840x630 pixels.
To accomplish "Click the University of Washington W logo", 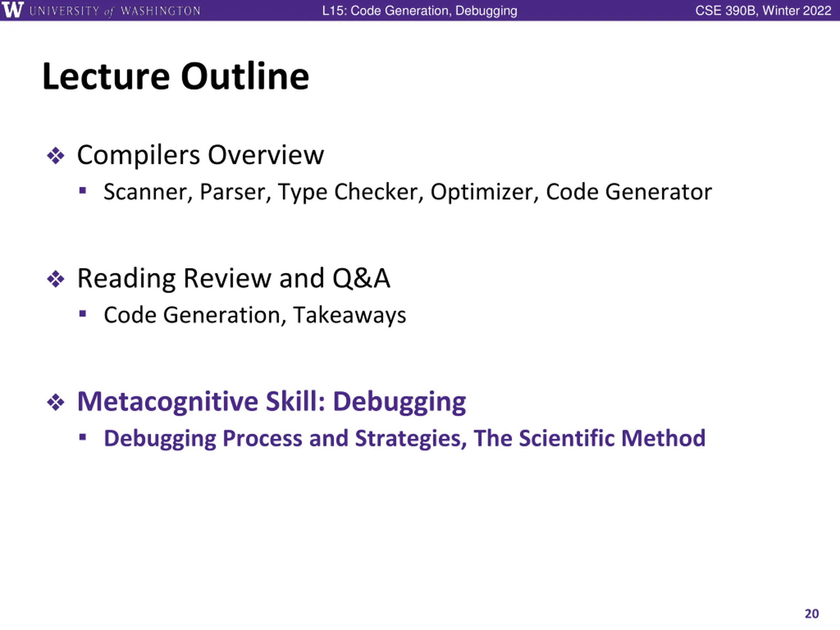I will [12, 10].
